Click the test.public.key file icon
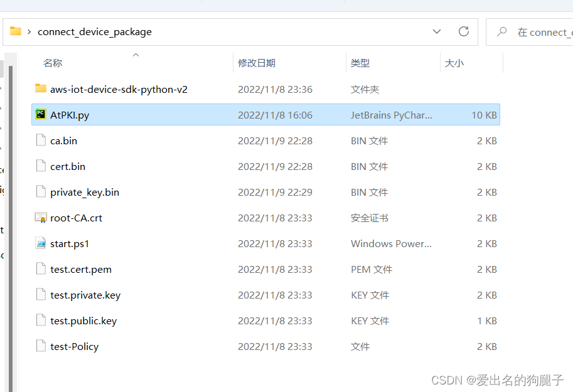Screen dimensions: 573x392 point(41,320)
